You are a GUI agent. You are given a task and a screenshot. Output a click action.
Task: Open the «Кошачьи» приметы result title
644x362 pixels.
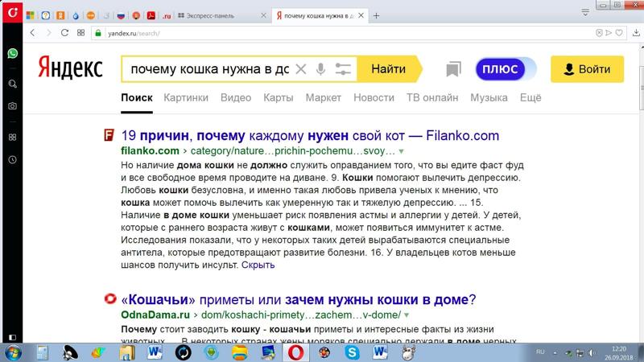point(299,299)
